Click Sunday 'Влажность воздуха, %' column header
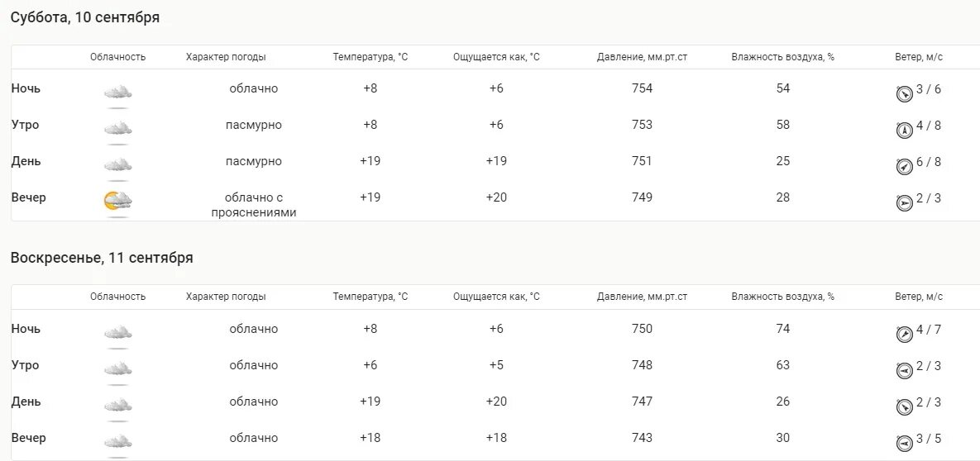The width and height of the screenshot is (980, 461). pos(783,297)
